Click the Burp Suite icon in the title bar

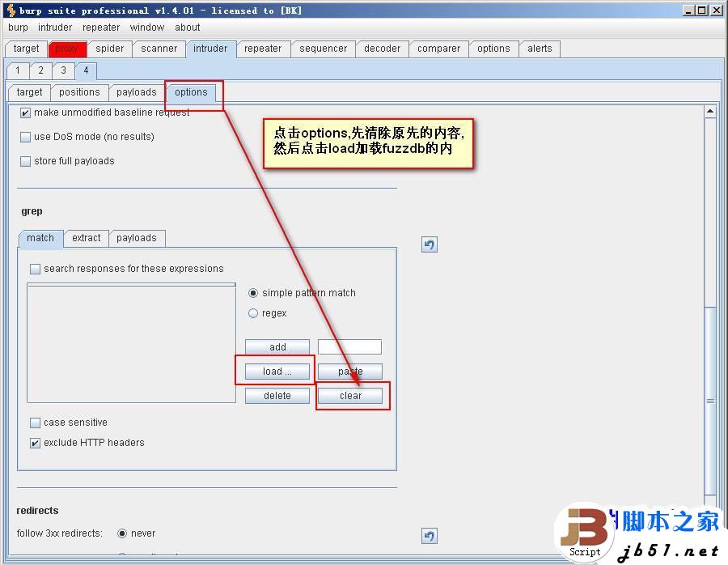(x=6, y=10)
